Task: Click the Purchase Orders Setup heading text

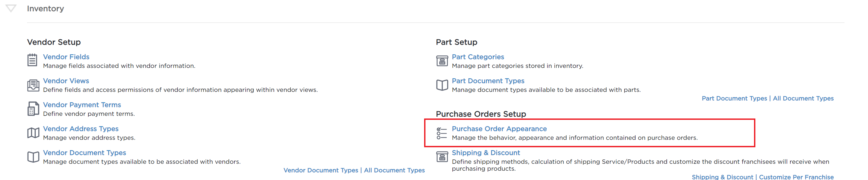Action: 481,114
